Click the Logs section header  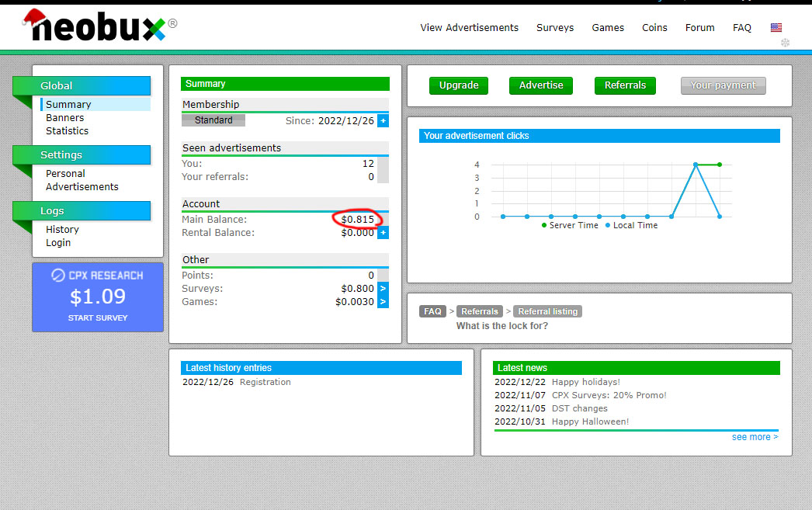point(82,210)
